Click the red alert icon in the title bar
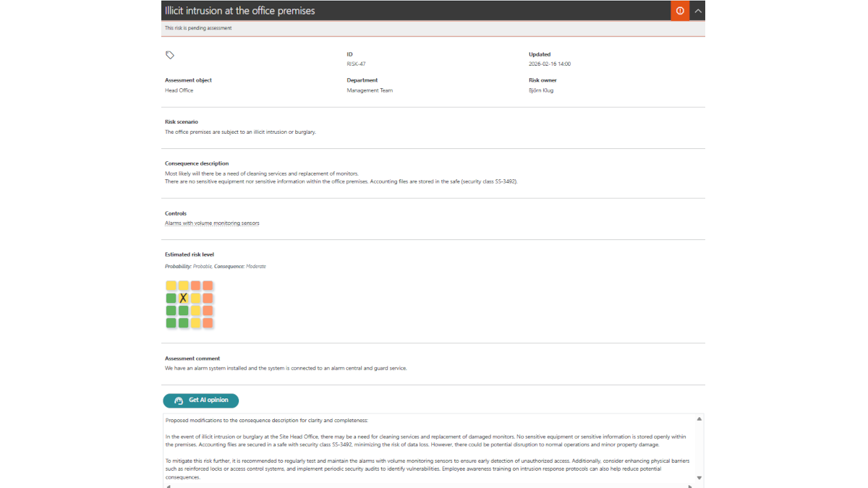This screenshot has width=868, height=488. coord(680,10)
